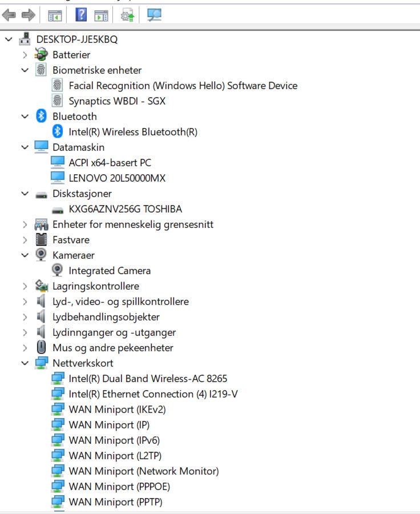Select Intel(R) Wireless Bluetooth(R) text

(133, 132)
